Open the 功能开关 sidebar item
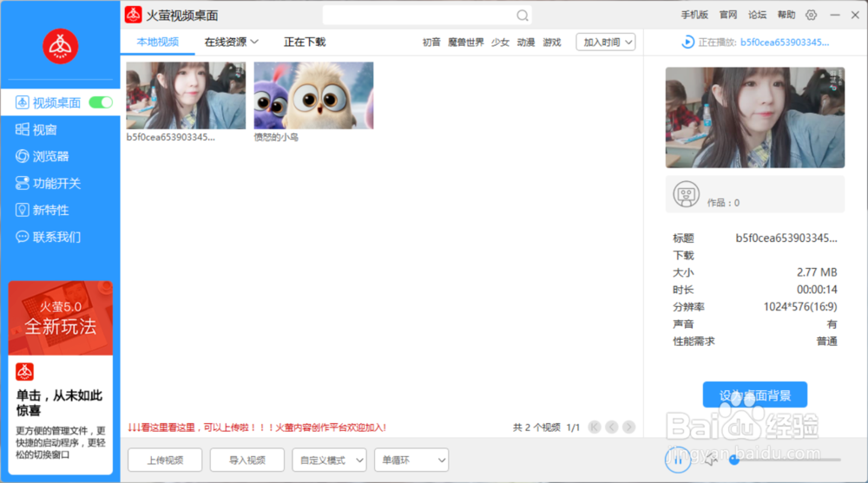Viewport: 868px width, 483px height. (x=48, y=183)
